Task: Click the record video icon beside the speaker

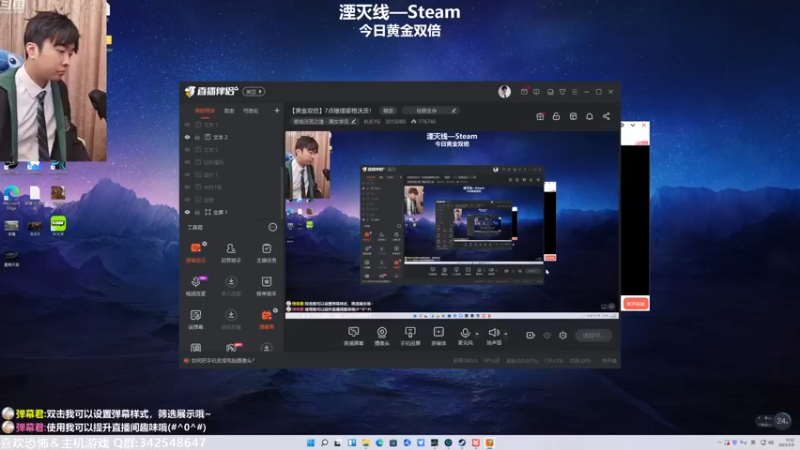Action: pyautogui.click(x=531, y=335)
